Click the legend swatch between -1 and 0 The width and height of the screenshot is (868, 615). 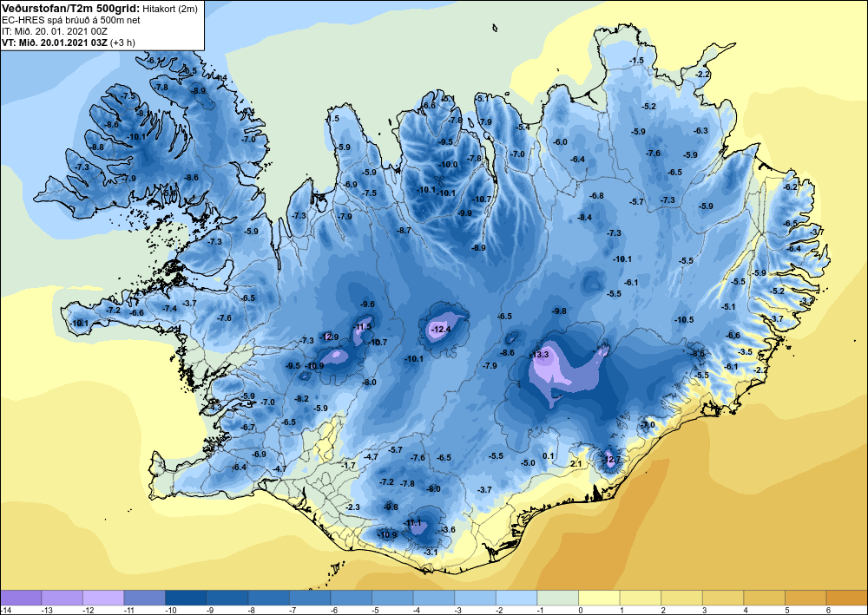tap(557, 598)
